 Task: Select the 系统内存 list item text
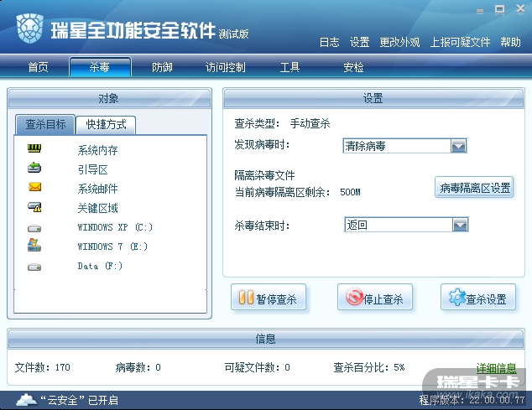(x=97, y=150)
